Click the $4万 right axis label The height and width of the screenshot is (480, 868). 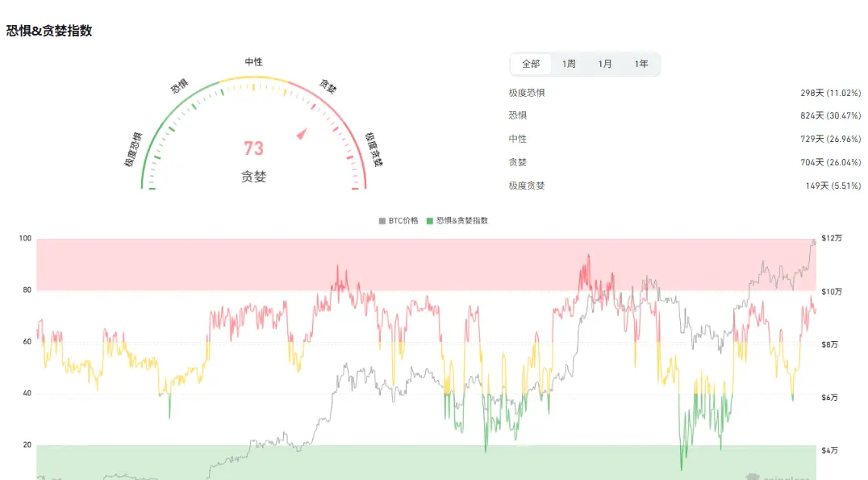tap(830, 451)
